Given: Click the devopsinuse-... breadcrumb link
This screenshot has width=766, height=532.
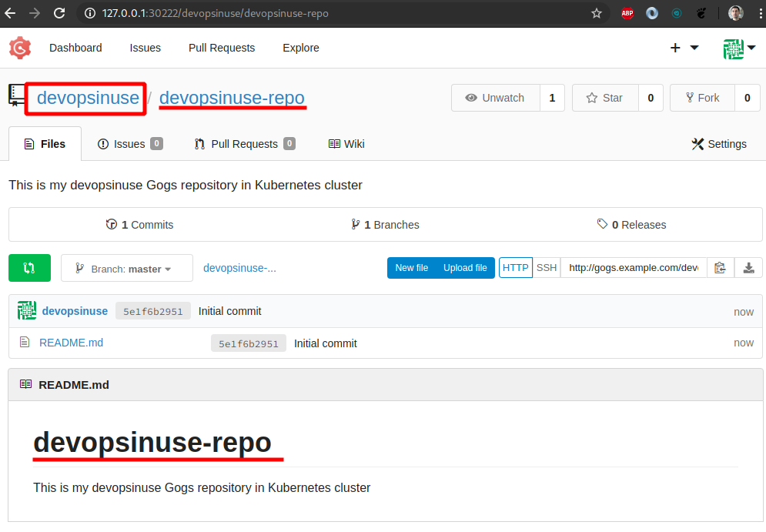Looking at the screenshot, I should tap(239, 268).
